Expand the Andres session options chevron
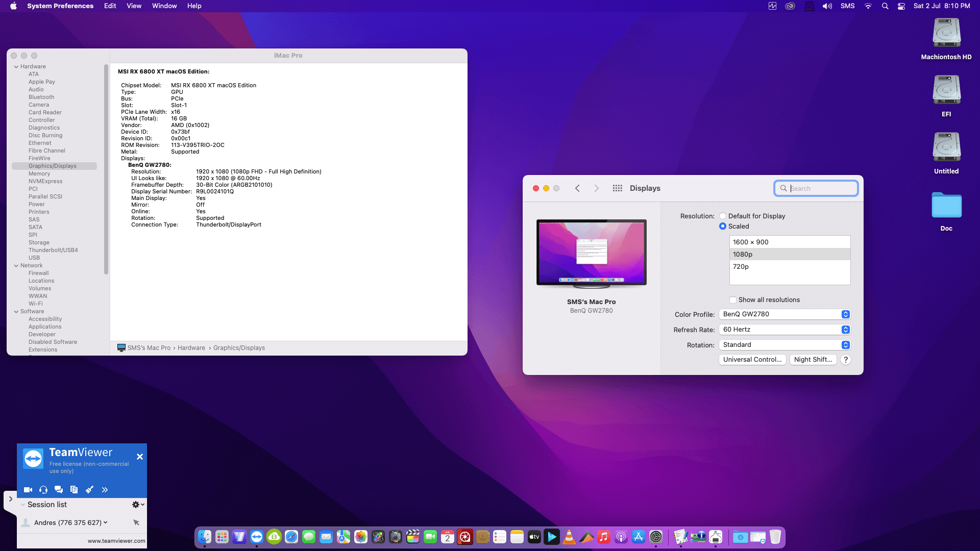980x551 pixels. click(x=106, y=522)
